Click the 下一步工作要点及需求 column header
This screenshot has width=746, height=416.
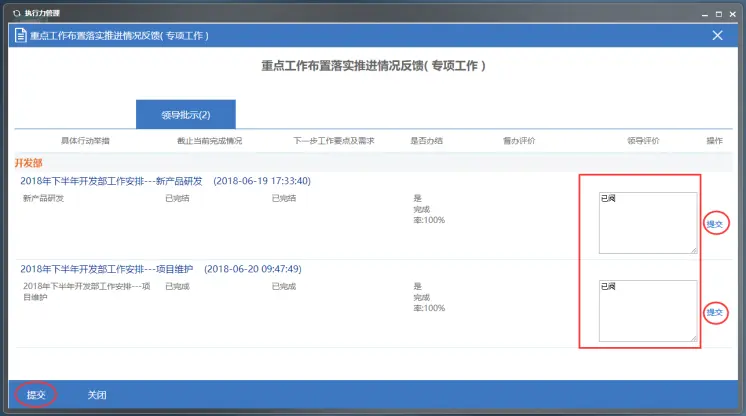point(334,140)
